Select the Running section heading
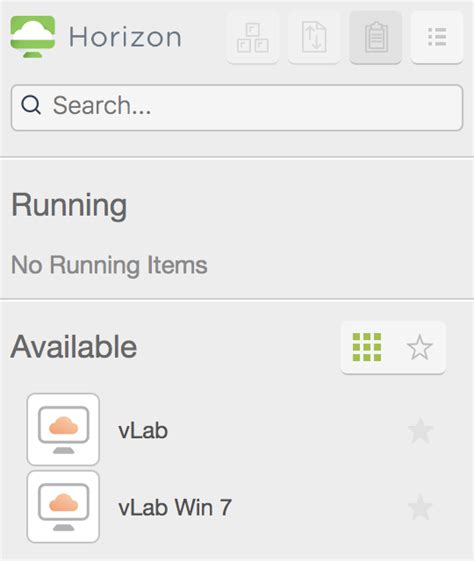 point(69,206)
